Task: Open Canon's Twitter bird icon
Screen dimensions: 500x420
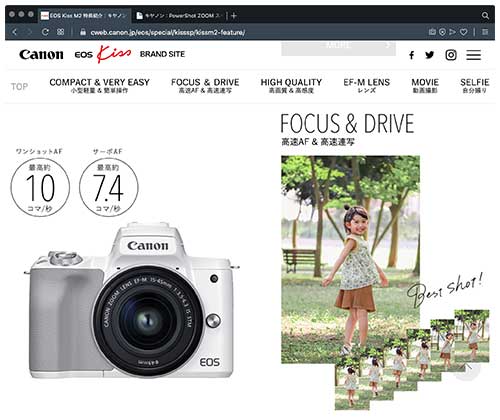Action: coord(430,55)
